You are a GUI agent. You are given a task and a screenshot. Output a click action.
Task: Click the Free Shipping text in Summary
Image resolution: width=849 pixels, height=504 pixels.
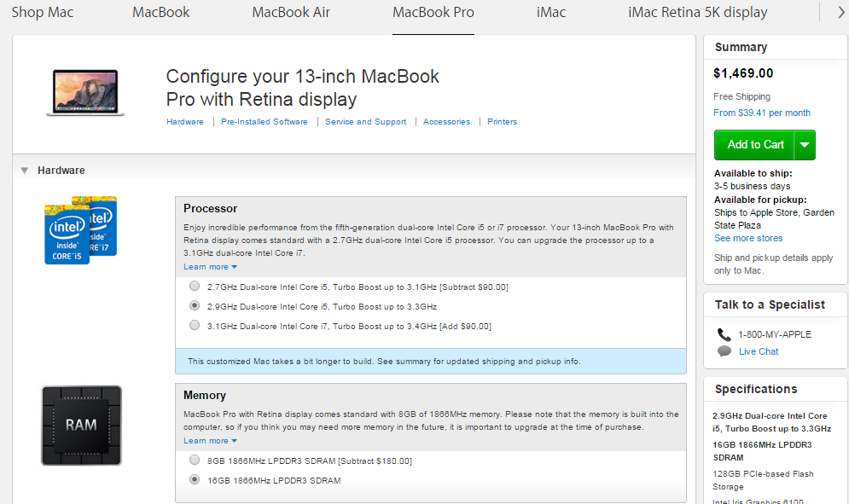tap(741, 96)
